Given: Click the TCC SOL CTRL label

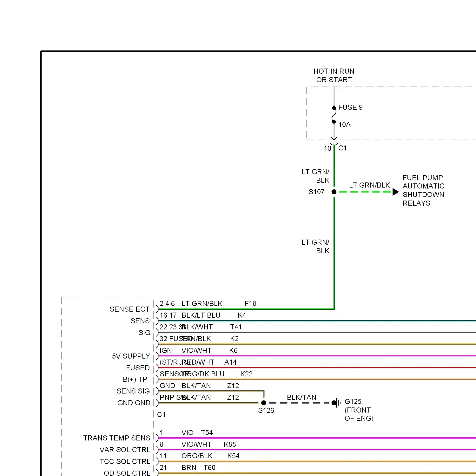Looking at the screenshot, I should [125, 461].
